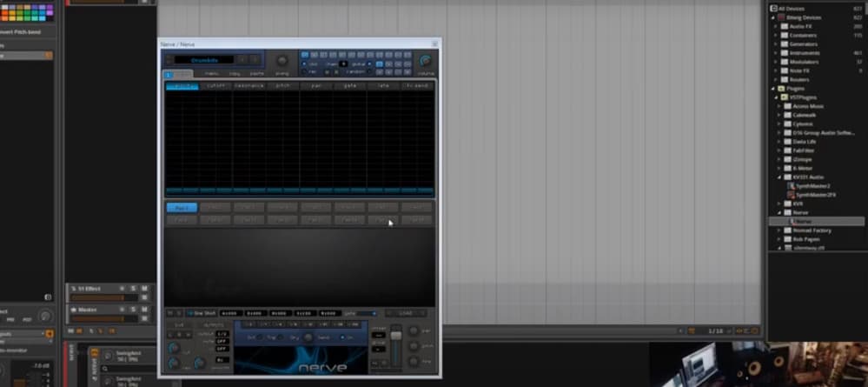This screenshot has width=868, height=387.
Task: Switch to the pitch tab in Nerve
Action: [x=282, y=86]
